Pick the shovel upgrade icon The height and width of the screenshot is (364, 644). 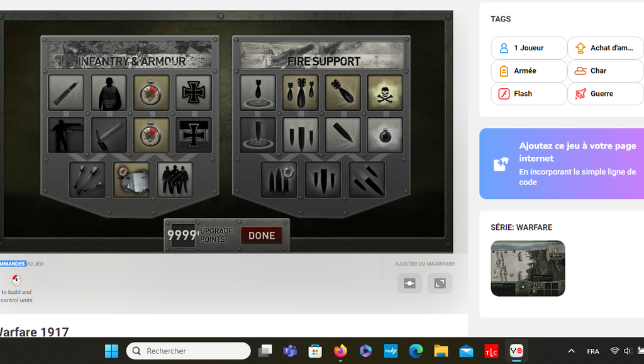[109, 135]
